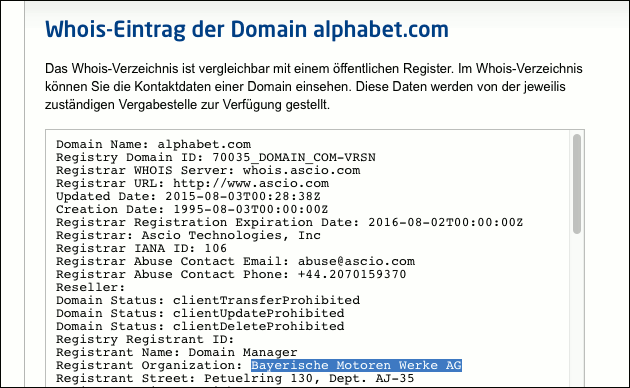Viewport: 630px width, 388px height.
Task: Click the 'Updated Date: 2015-08-03T00:28:38Z' line
Action: point(188,196)
